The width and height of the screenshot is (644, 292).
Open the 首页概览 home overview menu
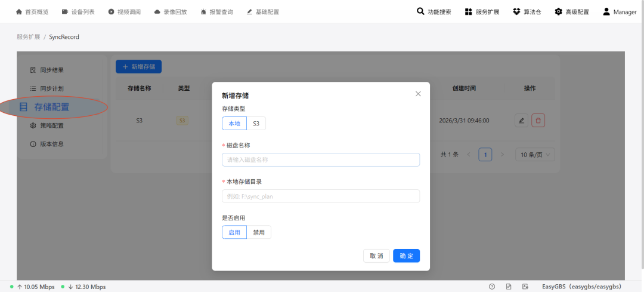pos(32,12)
